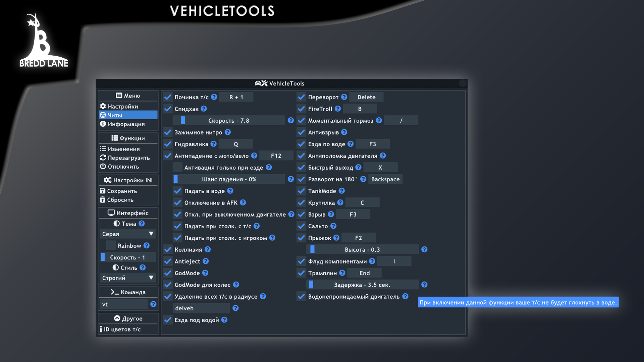Adjust the interface Скорость - 1 rainbow slider
Image resolution: width=644 pixels, height=362 pixels.
(x=128, y=257)
